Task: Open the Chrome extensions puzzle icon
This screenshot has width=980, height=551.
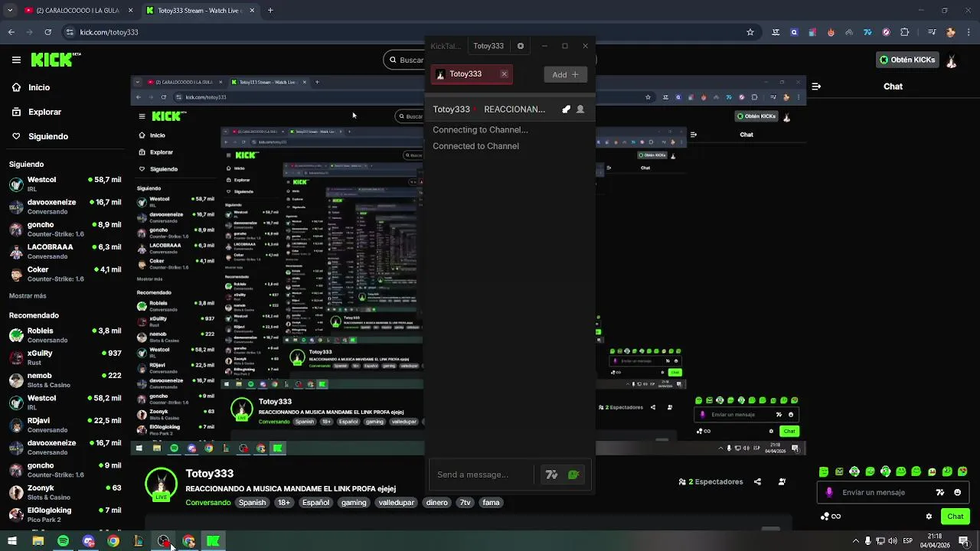Action: tap(905, 32)
